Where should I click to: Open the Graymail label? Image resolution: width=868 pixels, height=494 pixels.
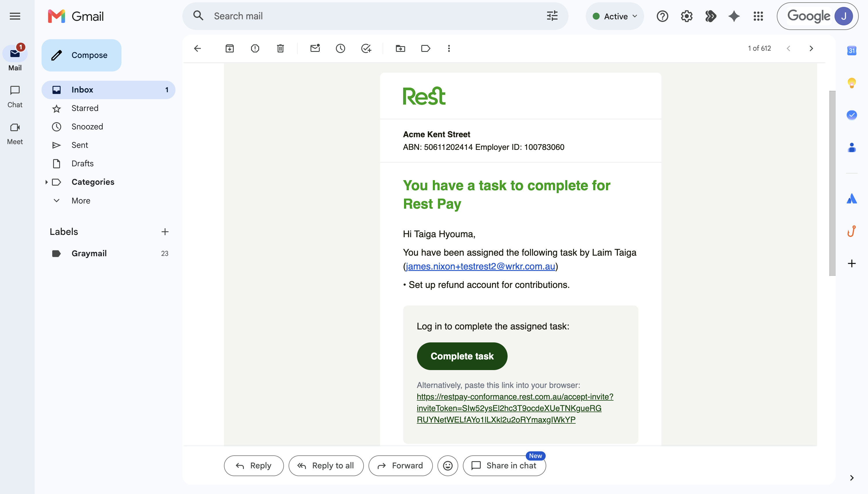(89, 253)
